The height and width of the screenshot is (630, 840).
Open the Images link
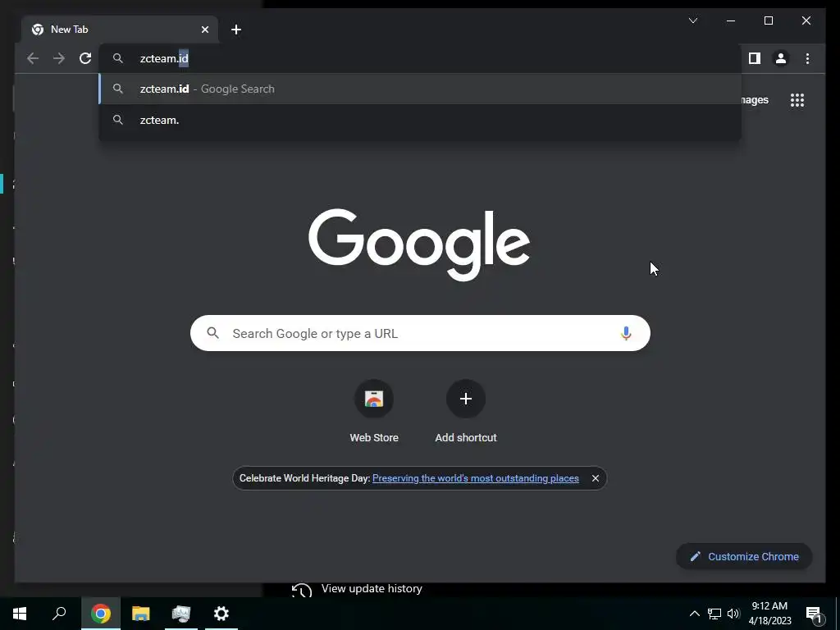pyautogui.click(x=756, y=100)
